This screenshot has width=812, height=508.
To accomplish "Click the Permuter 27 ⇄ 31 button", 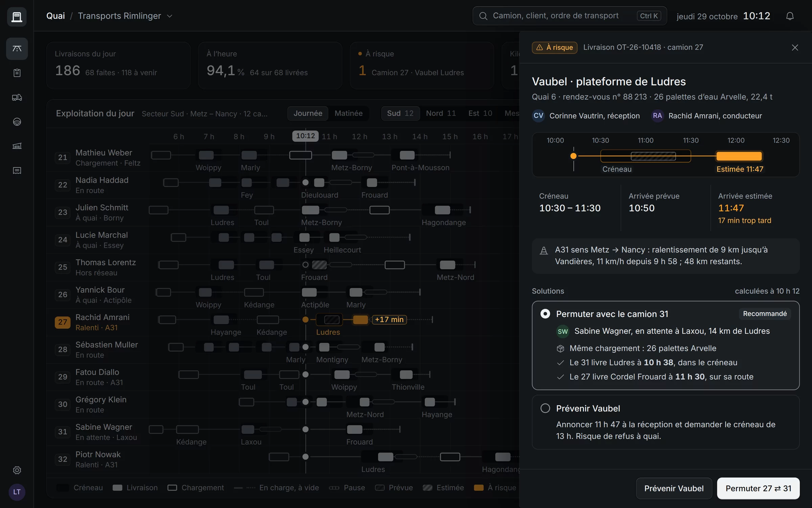I will click(758, 488).
